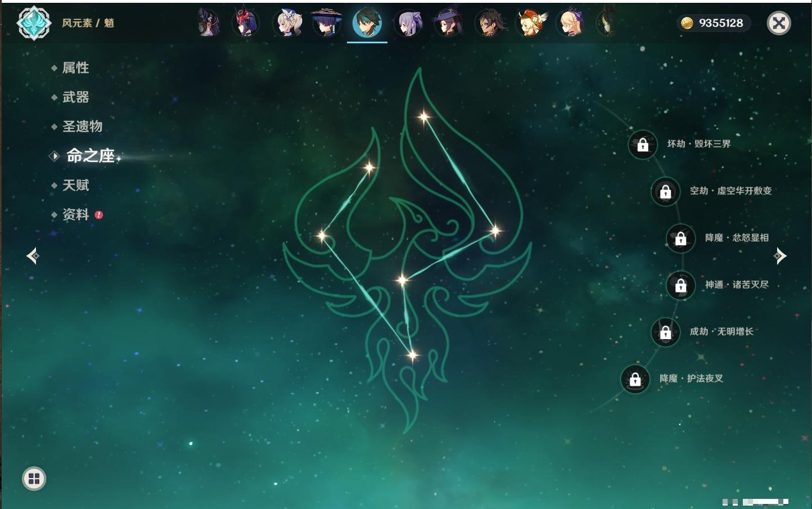This screenshot has height=509, width=812.
Task: Go to the previous character with left arrow
Action: [33, 256]
